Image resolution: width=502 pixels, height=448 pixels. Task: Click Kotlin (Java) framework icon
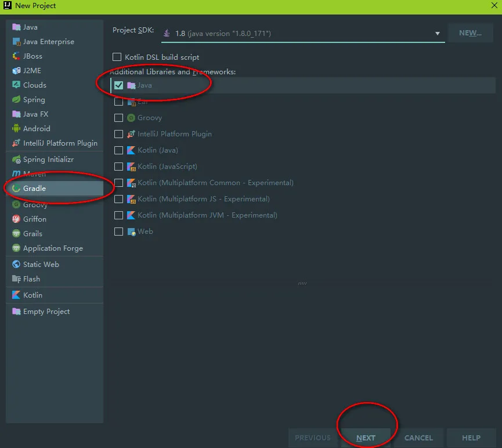click(131, 150)
